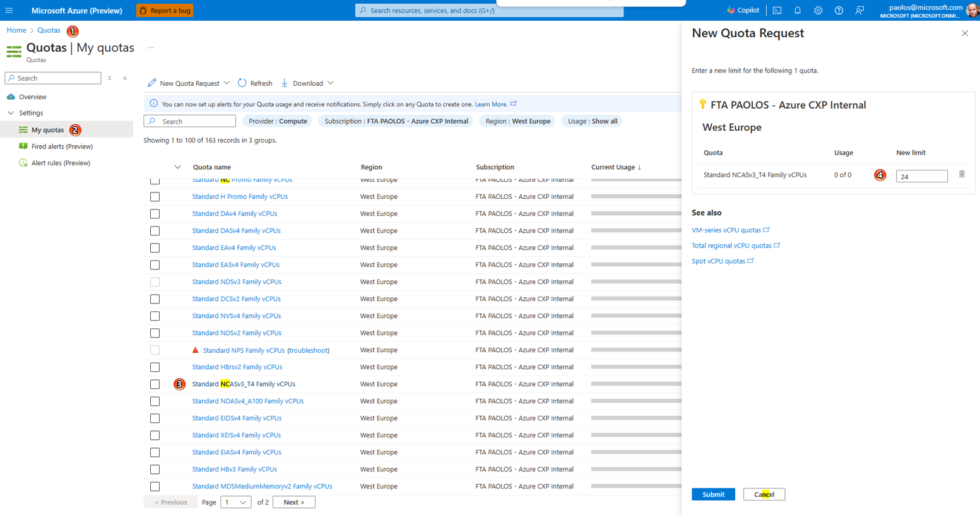Click usage bar for Standard XEISv4 Family
This screenshot has width=980, height=515.
click(x=636, y=435)
